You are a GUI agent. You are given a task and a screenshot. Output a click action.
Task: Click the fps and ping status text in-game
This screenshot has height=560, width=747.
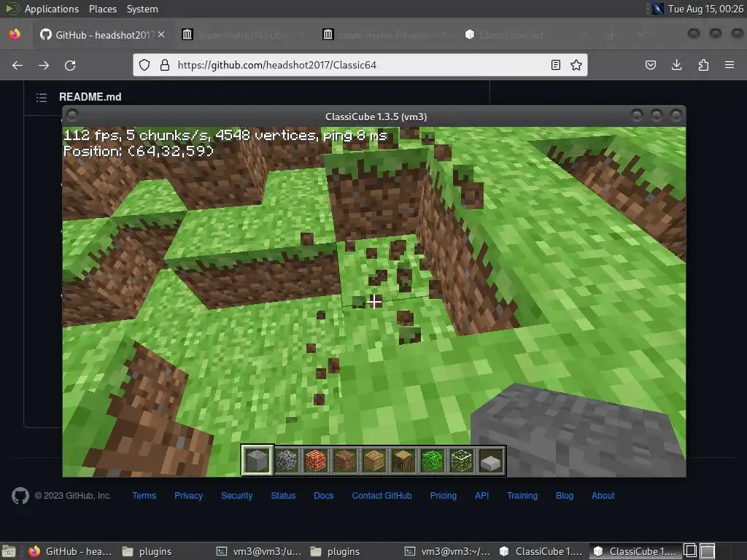pos(225,135)
